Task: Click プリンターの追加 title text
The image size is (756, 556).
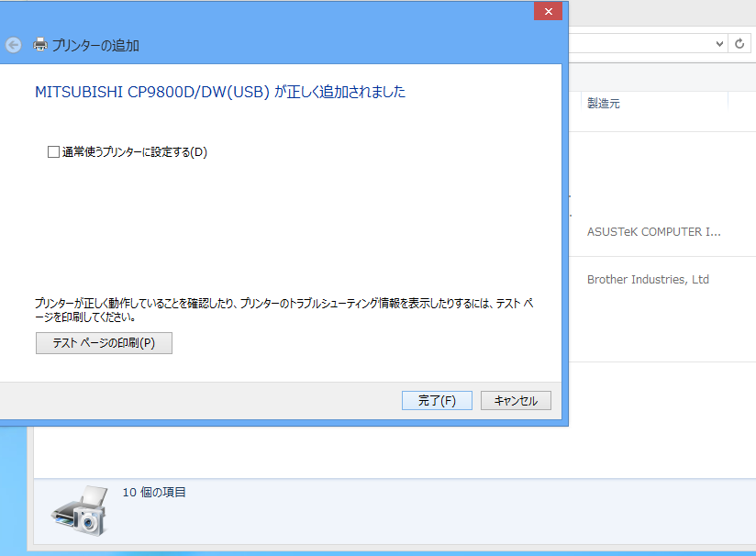Action: click(x=95, y=45)
